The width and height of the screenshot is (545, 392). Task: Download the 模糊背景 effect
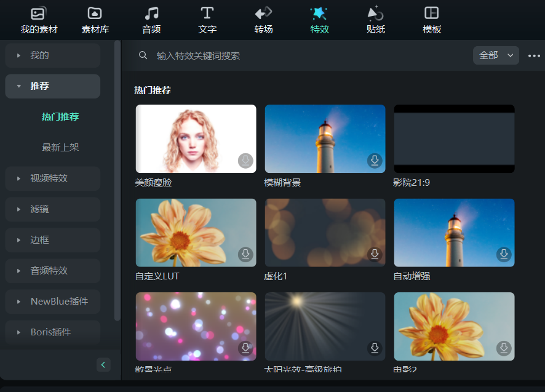(x=375, y=160)
